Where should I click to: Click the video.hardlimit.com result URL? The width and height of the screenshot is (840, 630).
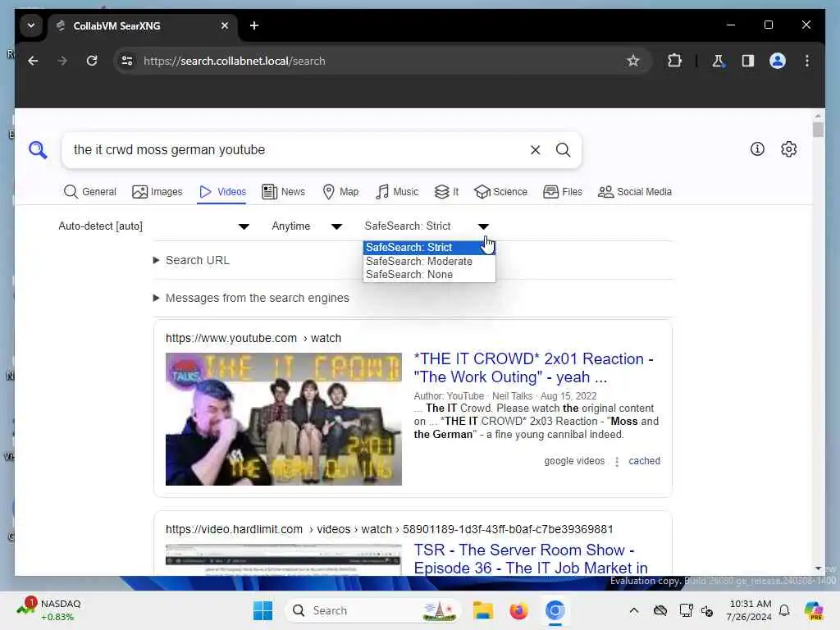(x=389, y=529)
